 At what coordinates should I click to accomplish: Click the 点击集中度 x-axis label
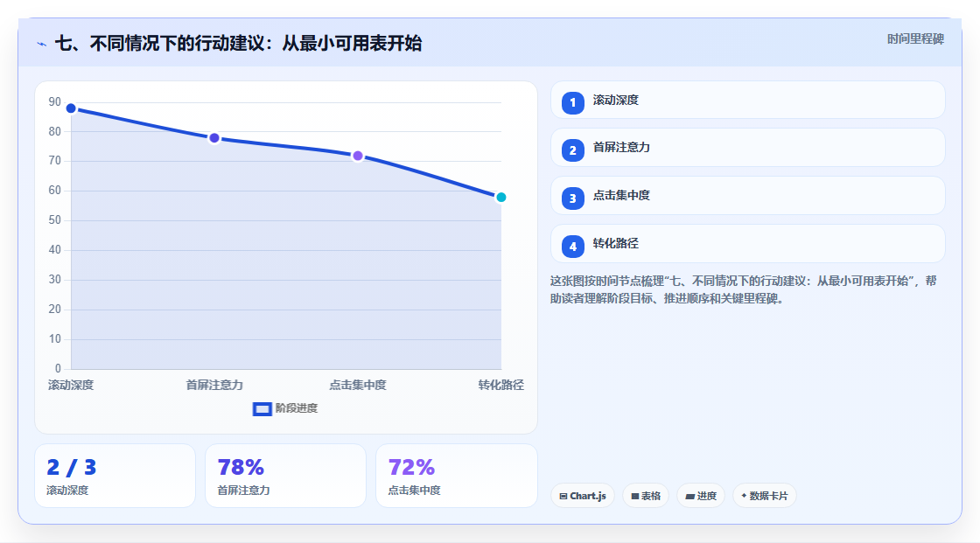tap(358, 386)
